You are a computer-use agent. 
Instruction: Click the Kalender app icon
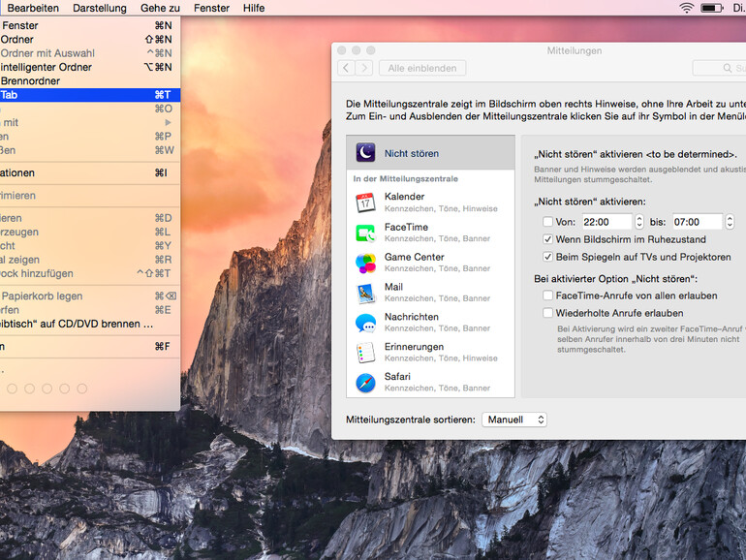click(x=365, y=202)
